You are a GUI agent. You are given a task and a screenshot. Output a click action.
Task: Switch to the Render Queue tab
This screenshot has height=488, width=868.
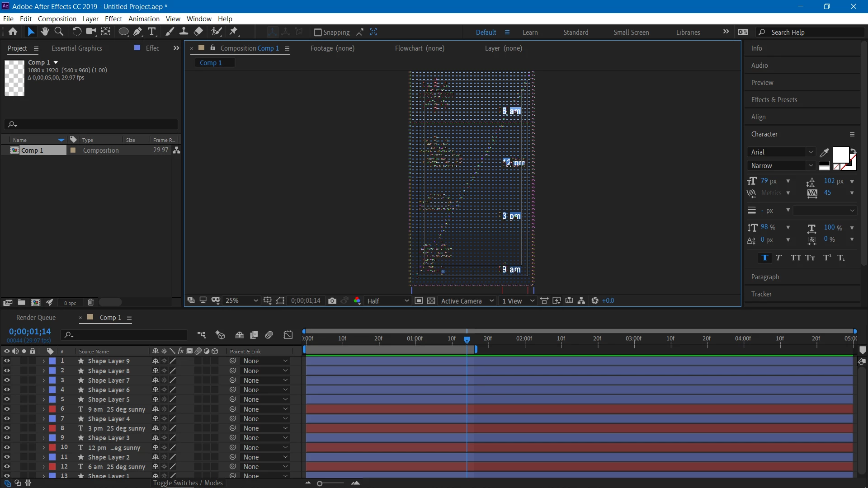point(36,318)
